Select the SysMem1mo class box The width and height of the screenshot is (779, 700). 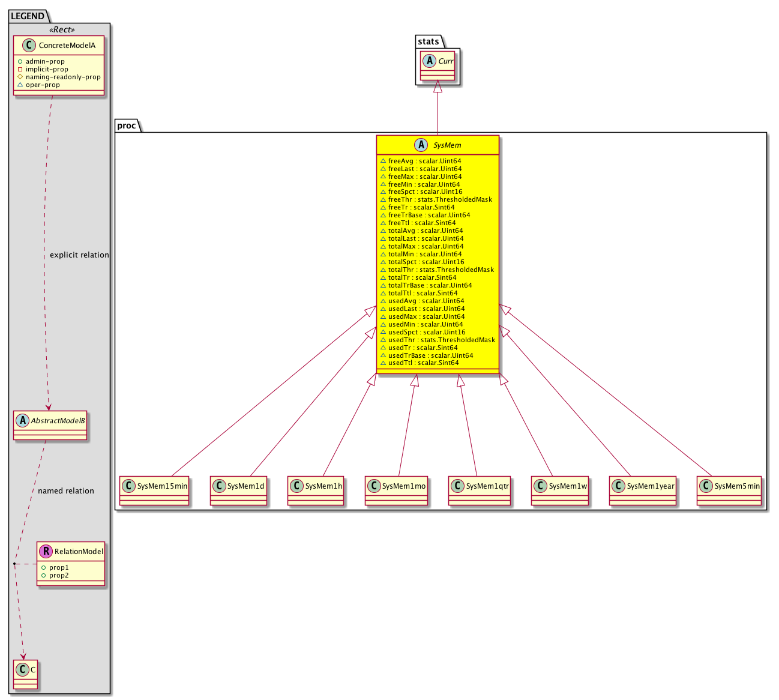[396, 491]
